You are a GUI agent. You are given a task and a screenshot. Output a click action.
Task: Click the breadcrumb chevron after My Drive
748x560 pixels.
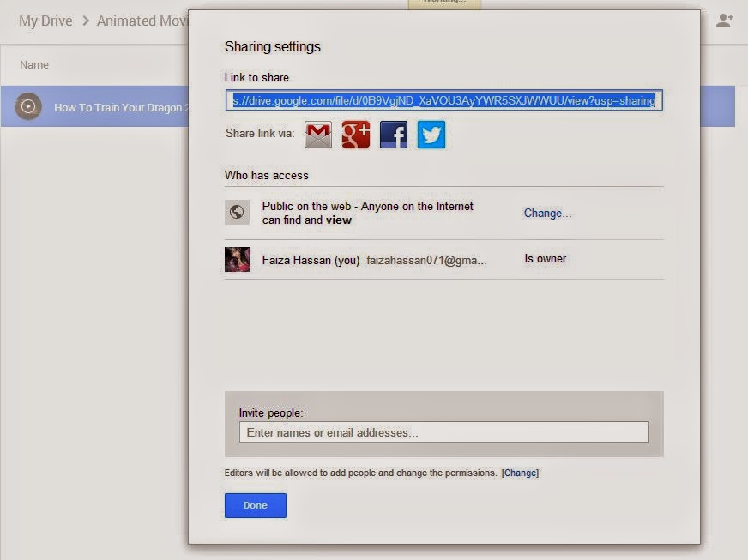tap(86, 21)
